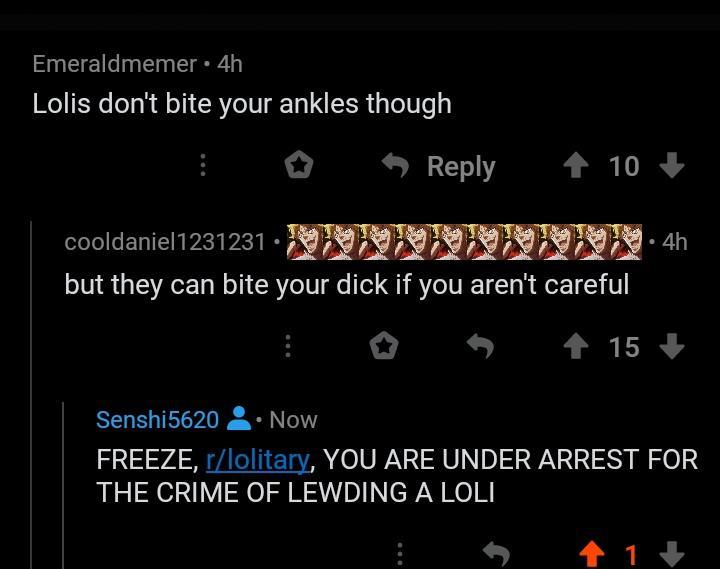Upvote cooldaniel1231231's comment
Image resolution: width=720 pixels, height=569 pixels.
coord(576,346)
